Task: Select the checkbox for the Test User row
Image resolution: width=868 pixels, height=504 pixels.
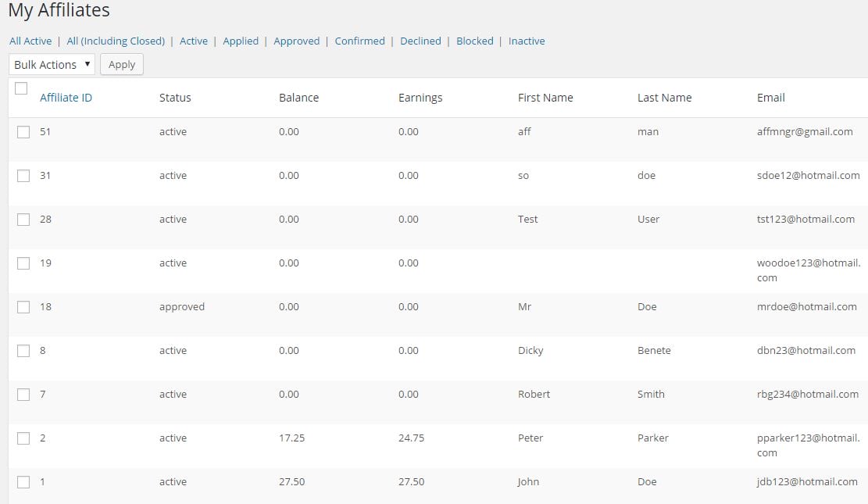Action: coord(23,220)
